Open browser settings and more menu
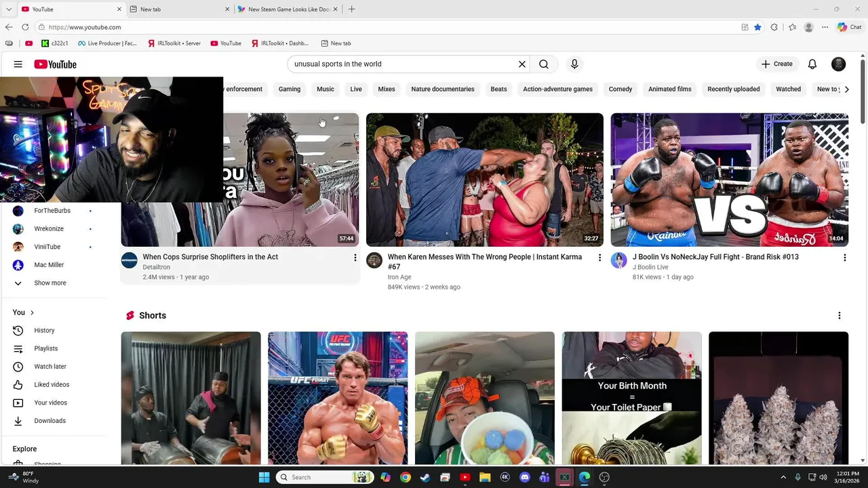 (x=825, y=27)
